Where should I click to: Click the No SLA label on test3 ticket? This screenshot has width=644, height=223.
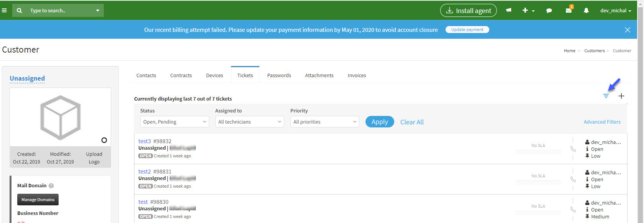538,145
